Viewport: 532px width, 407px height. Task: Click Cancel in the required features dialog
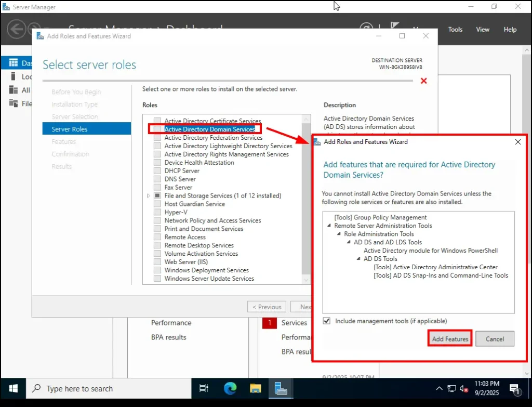(x=495, y=339)
